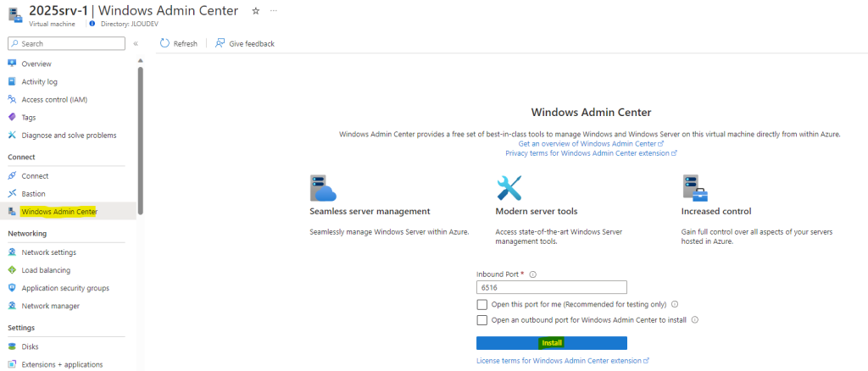Check Open an outbound port option
This screenshot has height=371, width=868.
(482, 320)
